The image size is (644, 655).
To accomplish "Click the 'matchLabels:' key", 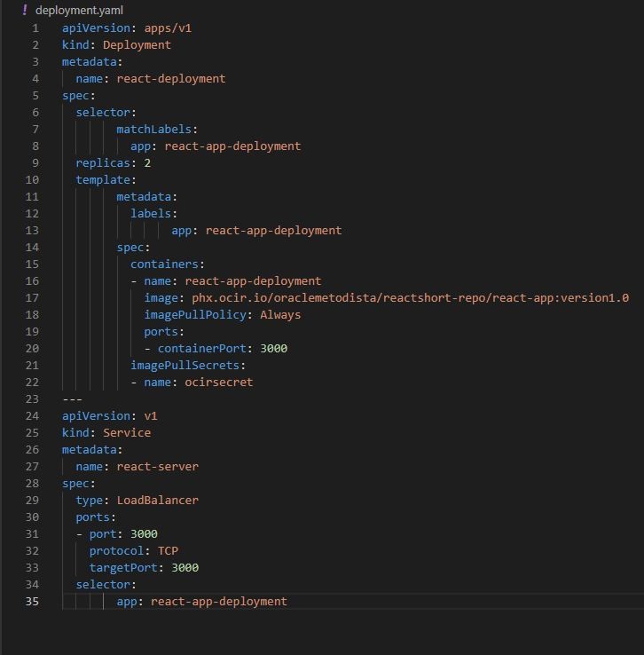I will 157,130.
